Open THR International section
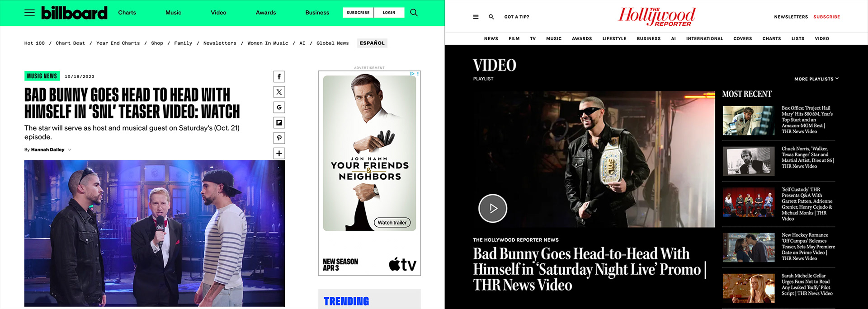This screenshot has width=868, height=309. (x=704, y=39)
